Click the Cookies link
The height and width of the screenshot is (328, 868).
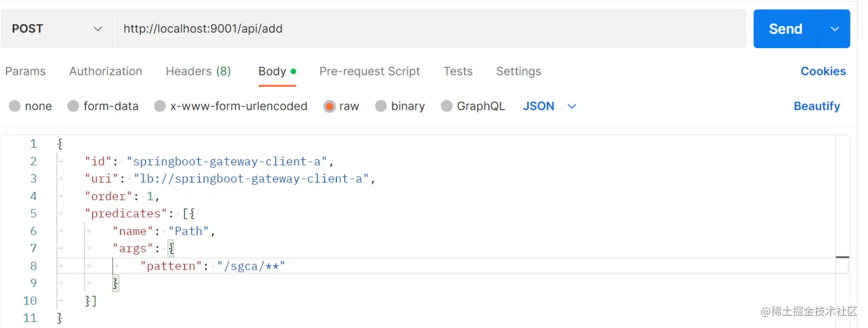click(823, 71)
